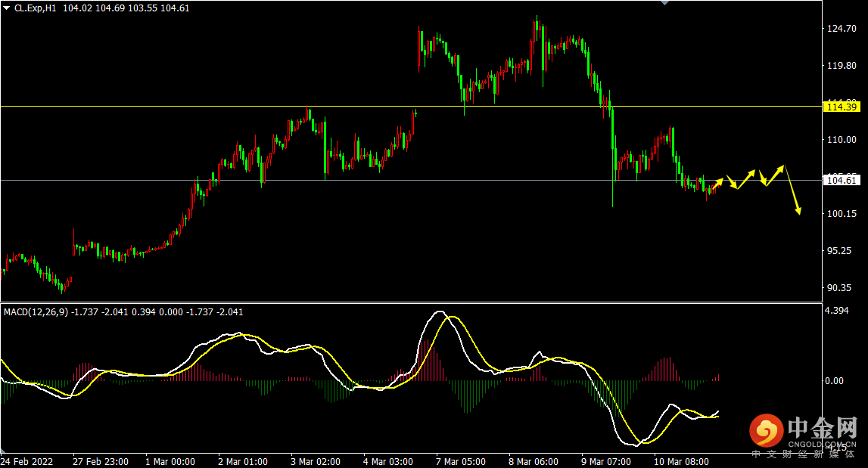The width and height of the screenshot is (868, 468).
Task: Click the 100.15 price axis value
Action: pyautogui.click(x=842, y=213)
